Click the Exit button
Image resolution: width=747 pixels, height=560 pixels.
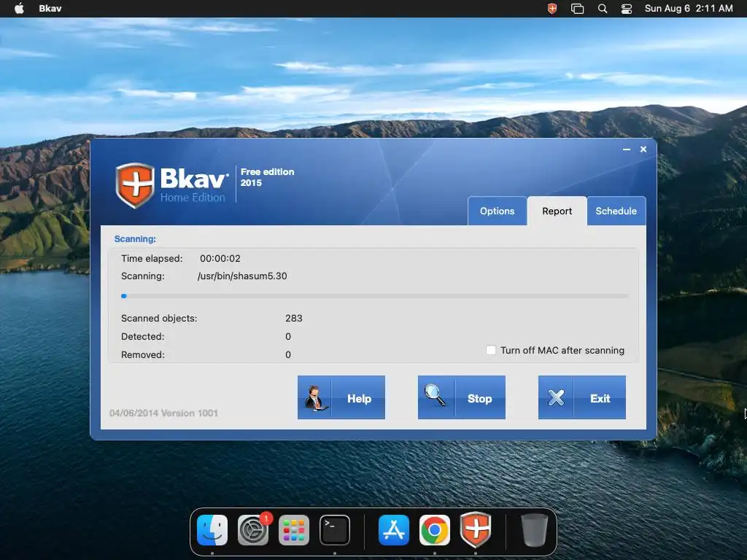coord(581,397)
